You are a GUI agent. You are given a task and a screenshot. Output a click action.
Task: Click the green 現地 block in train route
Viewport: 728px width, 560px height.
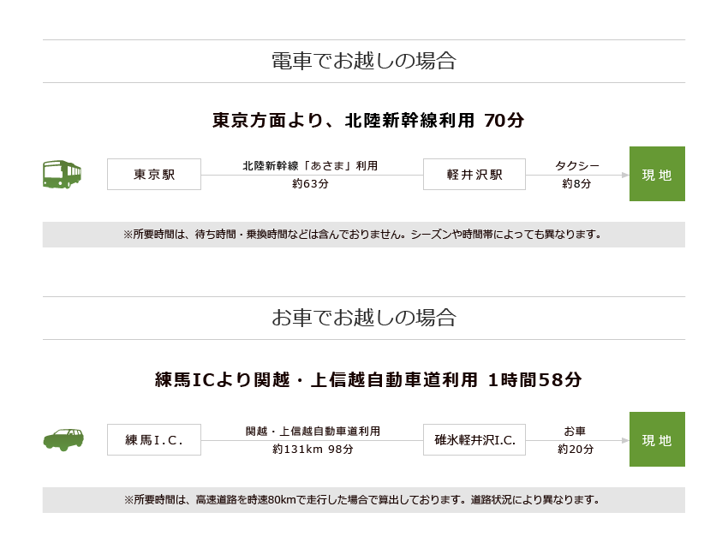click(x=657, y=174)
